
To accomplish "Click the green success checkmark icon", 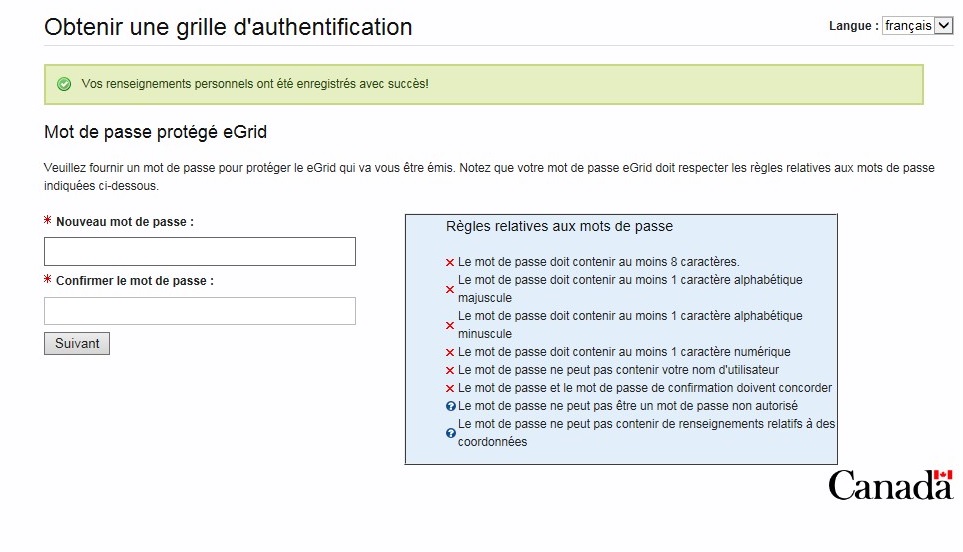I will (x=64, y=84).
